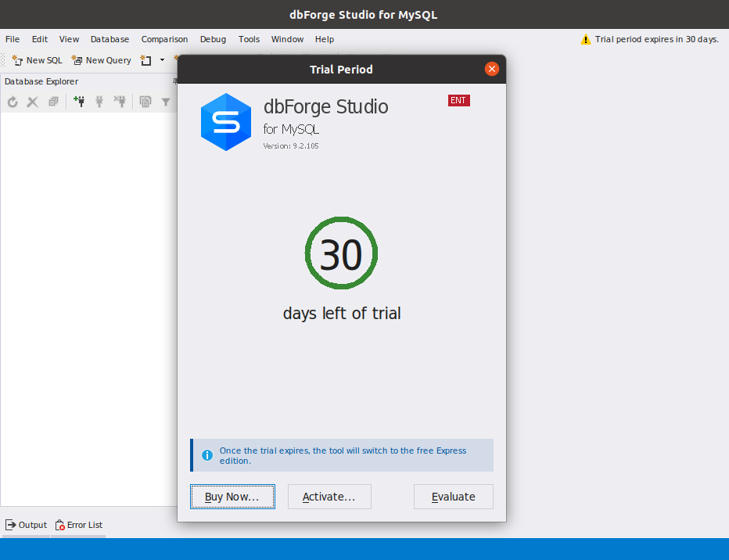
Task: Click the 'Version: 9.2.105' text
Action: [x=291, y=146]
